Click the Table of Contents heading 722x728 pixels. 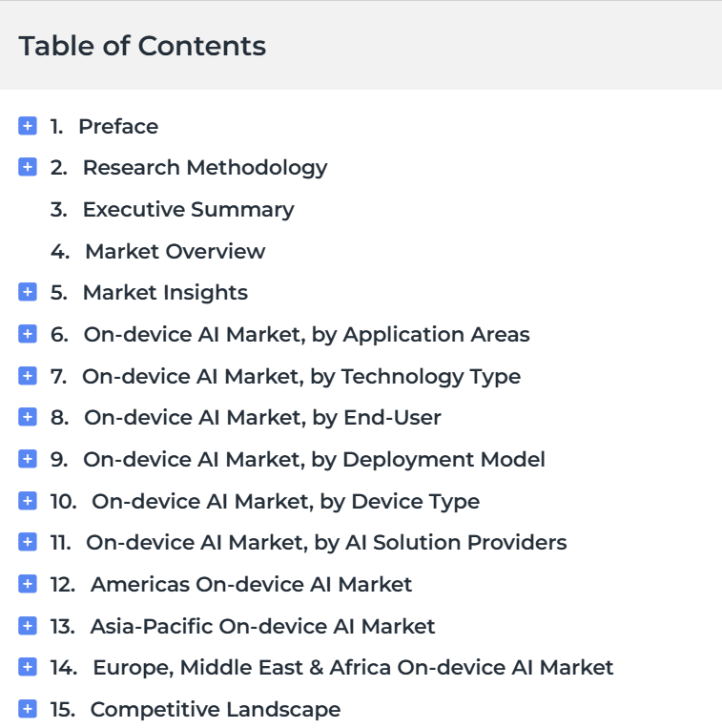142,46
